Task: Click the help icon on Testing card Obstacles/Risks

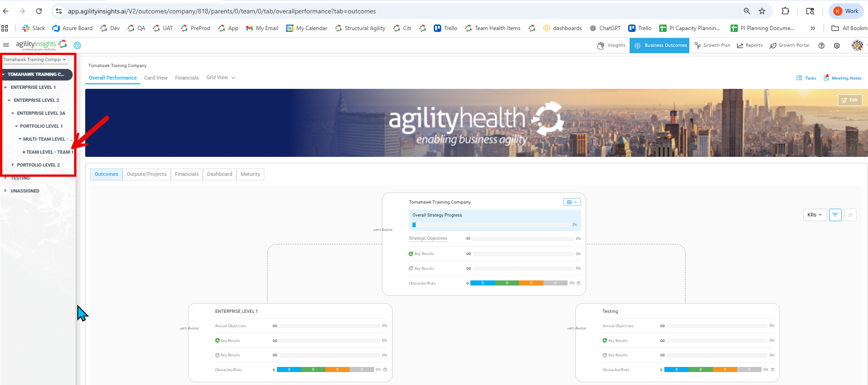Action: click(772, 370)
